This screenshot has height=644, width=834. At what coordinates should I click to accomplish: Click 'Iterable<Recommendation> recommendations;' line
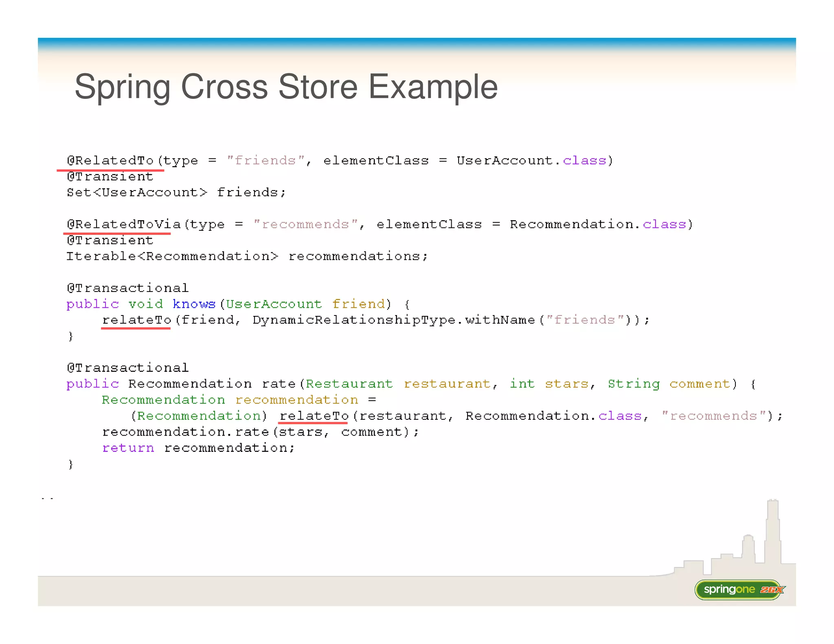[247, 256]
